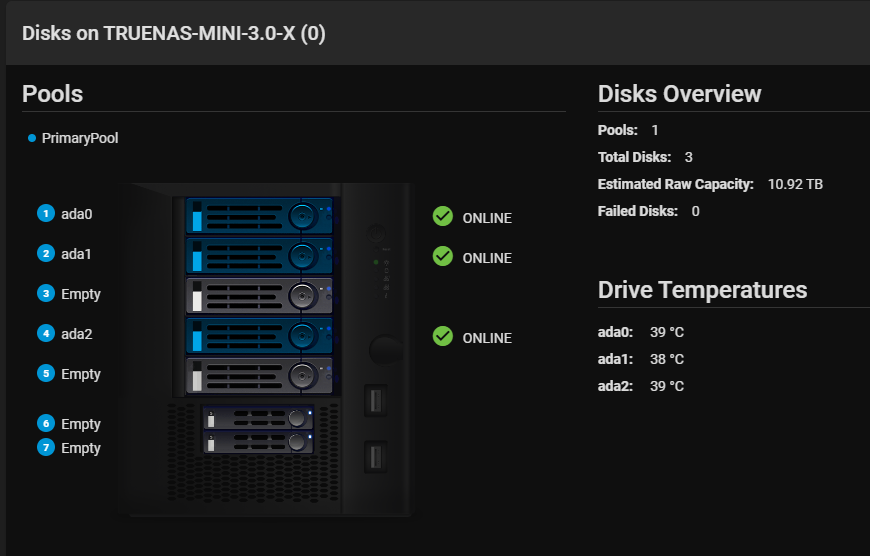Click ada1 temperature 38 °C
This screenshot has height=556, width=870.
[667, 360]
